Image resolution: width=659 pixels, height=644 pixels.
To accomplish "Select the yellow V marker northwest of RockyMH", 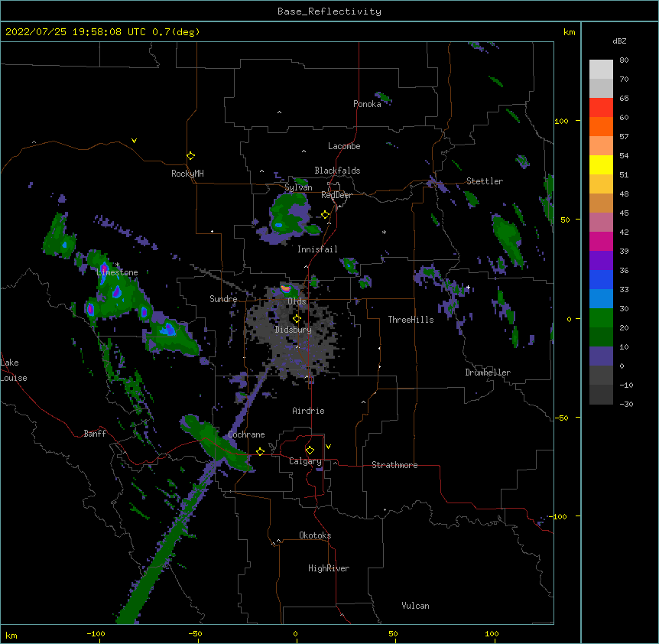I will click(134, 141).
